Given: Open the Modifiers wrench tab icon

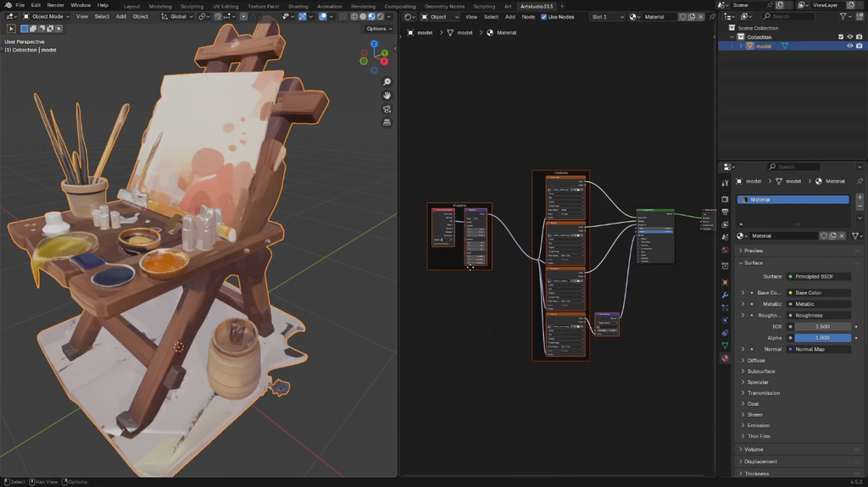Looking at the screenshot, I should [x=726, y=295].
